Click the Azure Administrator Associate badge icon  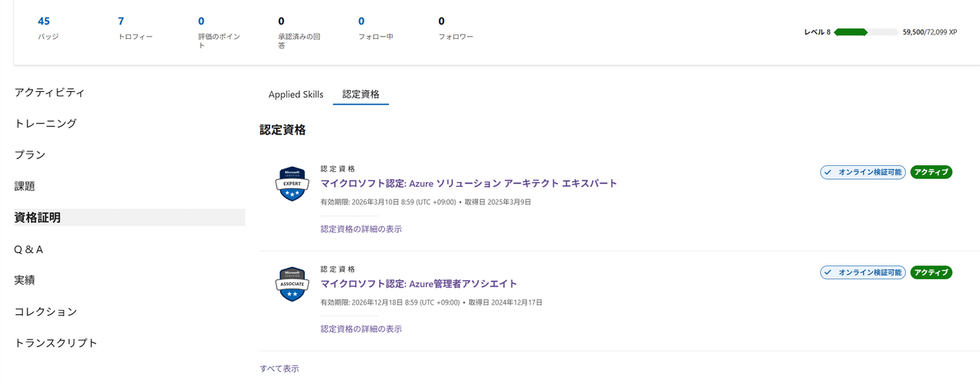(x=291, y=285)
